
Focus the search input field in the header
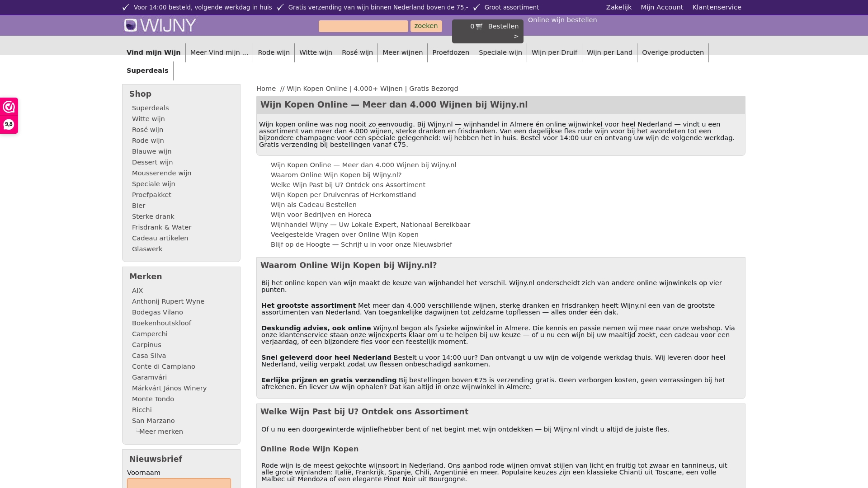(363, 26)
